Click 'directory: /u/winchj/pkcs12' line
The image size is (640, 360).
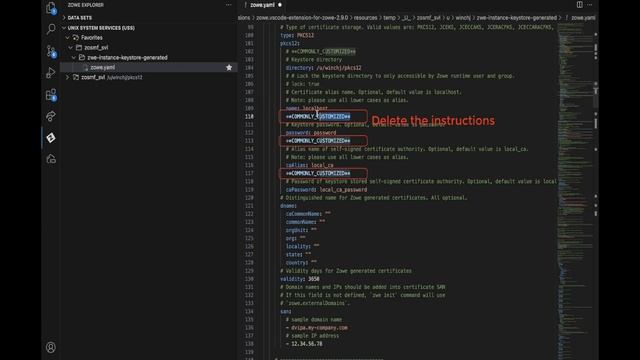[324, 68]
